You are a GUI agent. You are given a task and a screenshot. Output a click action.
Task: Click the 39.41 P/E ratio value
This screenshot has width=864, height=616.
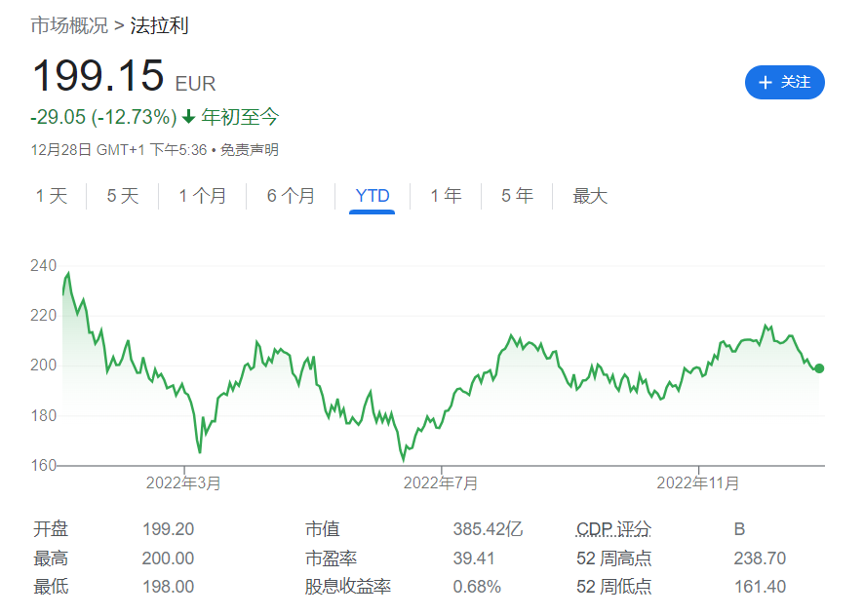[x=474, y=558]
